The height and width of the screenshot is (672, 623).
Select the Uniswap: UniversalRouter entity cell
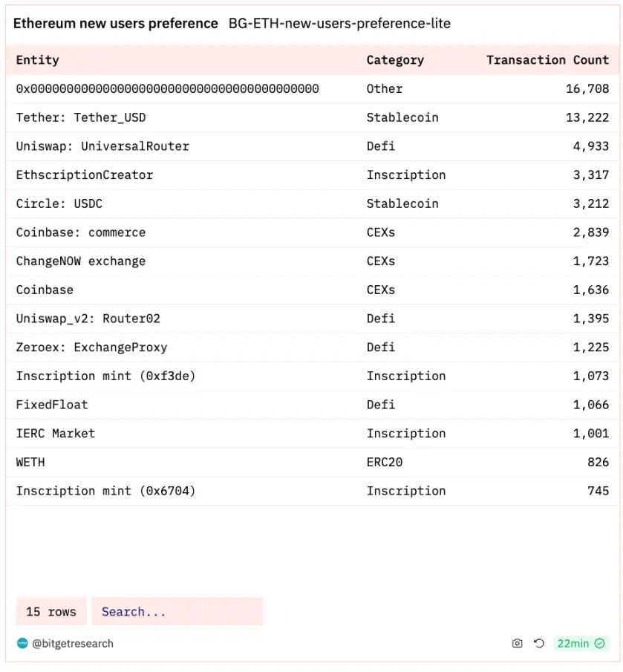coord(102,146)
